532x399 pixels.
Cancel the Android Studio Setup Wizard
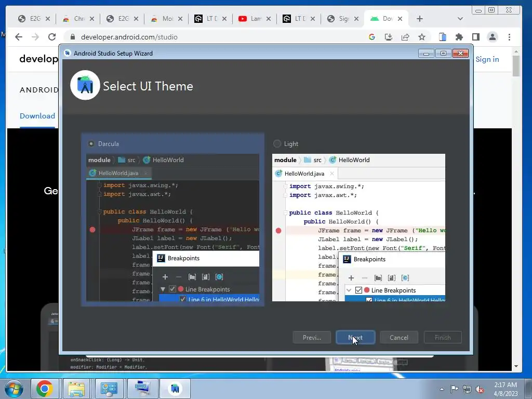[x=399, y=337]
